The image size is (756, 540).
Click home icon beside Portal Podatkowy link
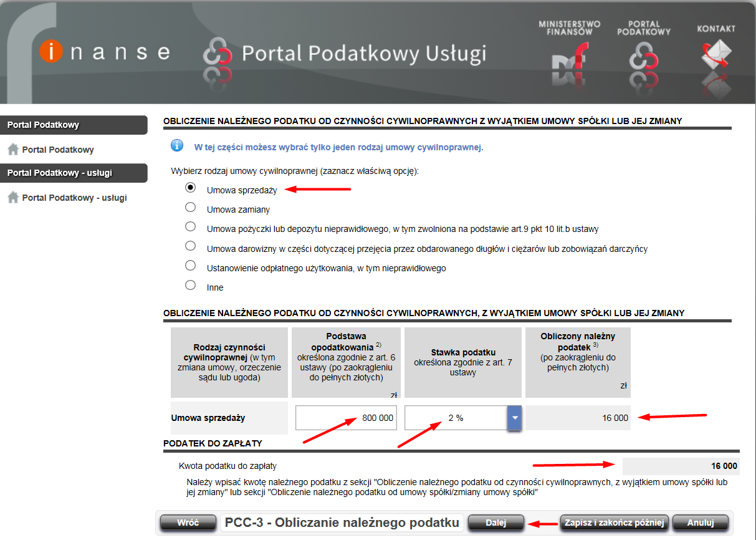coord(12,149)
